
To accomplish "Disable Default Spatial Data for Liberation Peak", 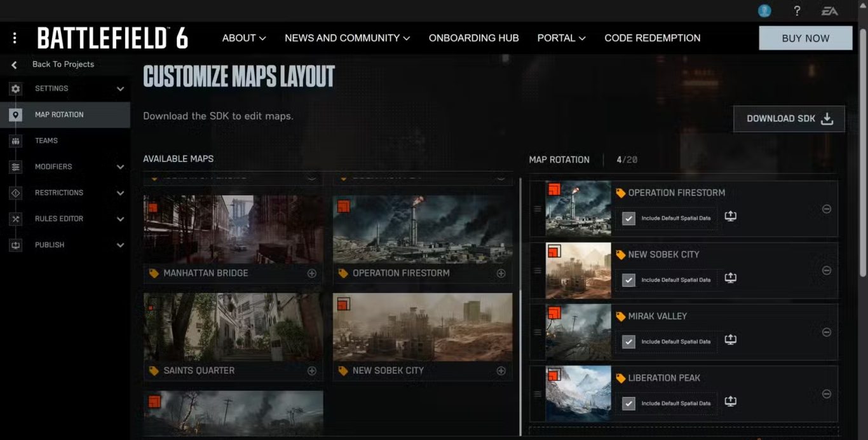I will pyautogui.click(x=628, y=403).
